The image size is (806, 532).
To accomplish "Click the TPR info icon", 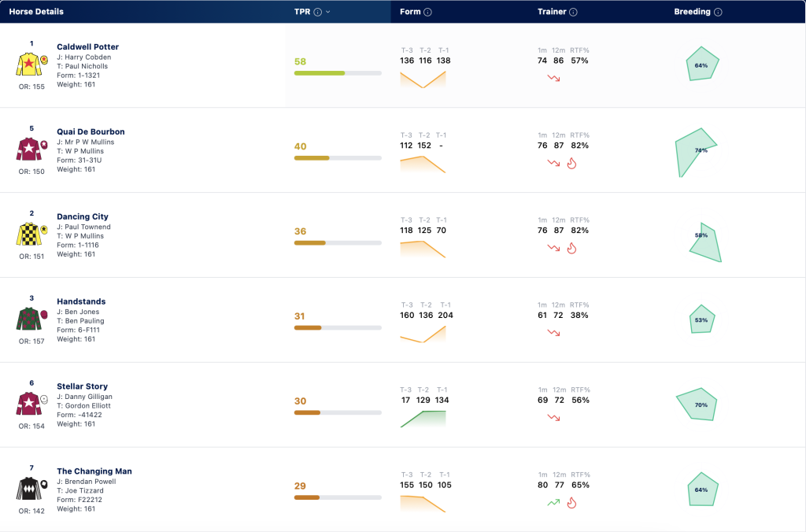I will coord(318,12).
